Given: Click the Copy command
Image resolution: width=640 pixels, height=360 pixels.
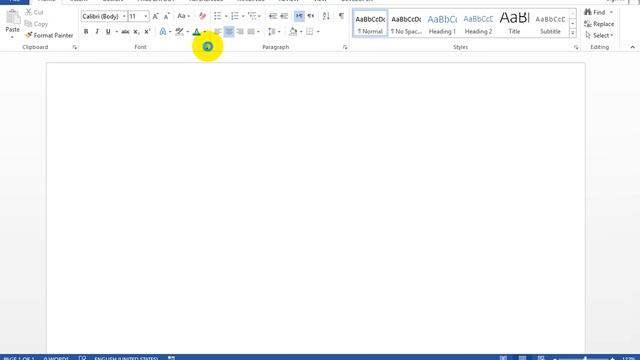Looking at the screenshot, I should (x=36, y=24).
